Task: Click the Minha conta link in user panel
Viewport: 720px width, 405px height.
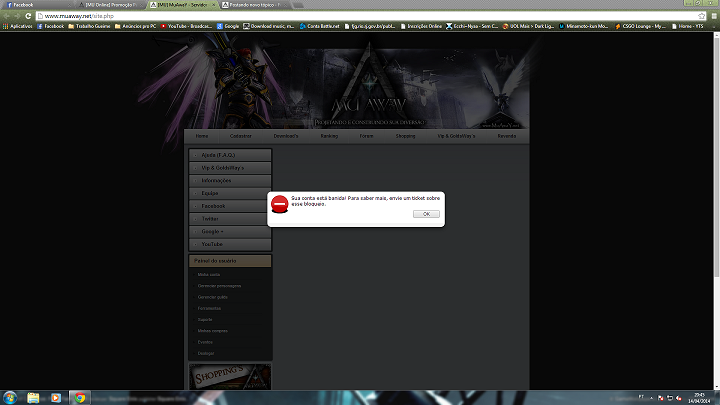Action: point(209,274)
